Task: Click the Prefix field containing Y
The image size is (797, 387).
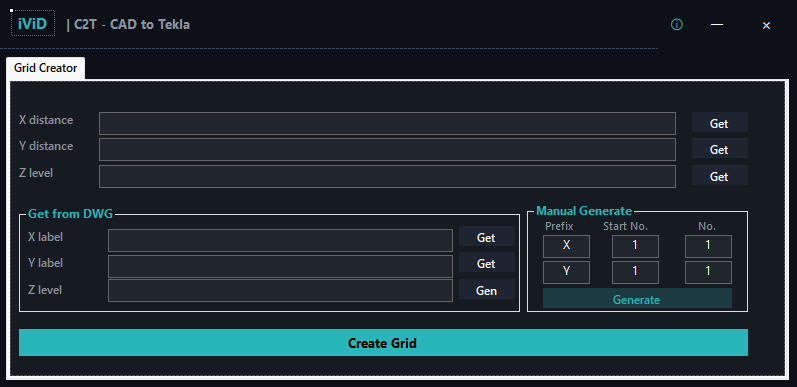Action: (x=566, y=272)
